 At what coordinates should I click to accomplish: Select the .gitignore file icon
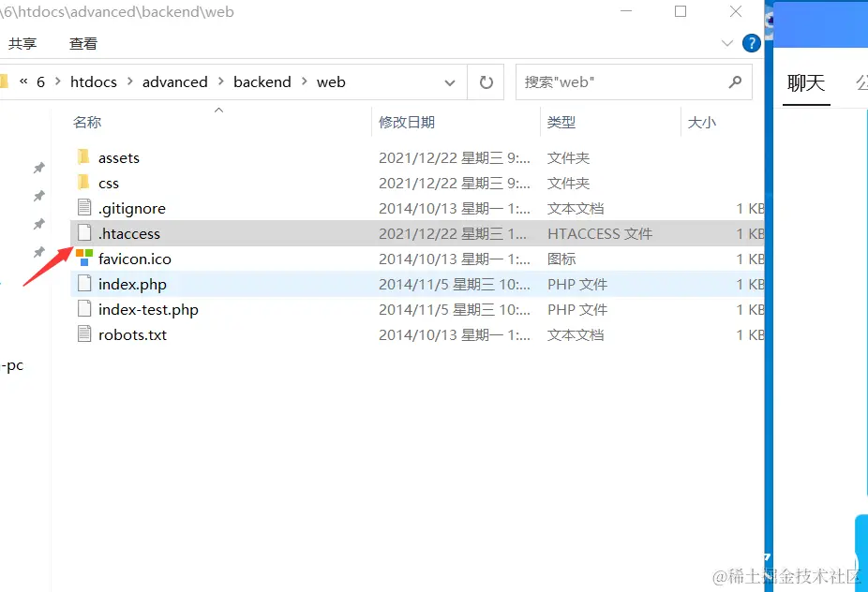tap(84, 207)
